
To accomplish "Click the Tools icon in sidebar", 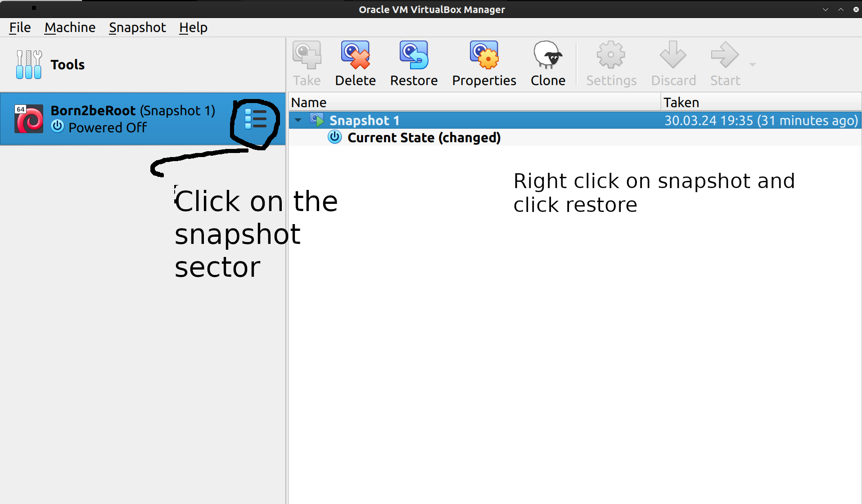I will pyautogui.click(x=29, y=64).
